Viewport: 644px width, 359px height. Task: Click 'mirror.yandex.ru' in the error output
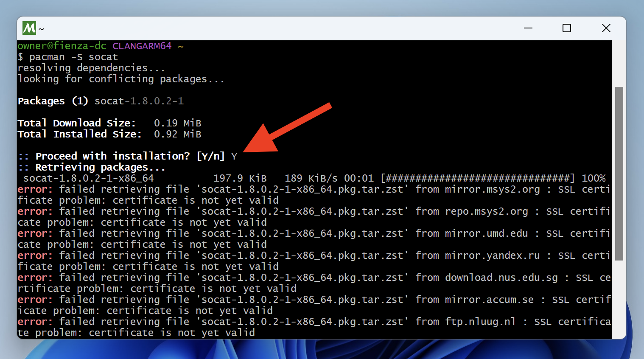(492, 255)
